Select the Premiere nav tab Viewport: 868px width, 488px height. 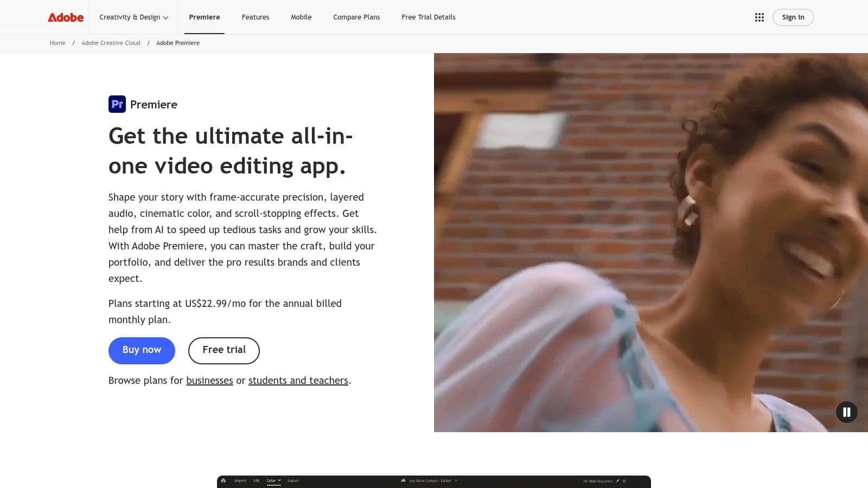(205, 17)
